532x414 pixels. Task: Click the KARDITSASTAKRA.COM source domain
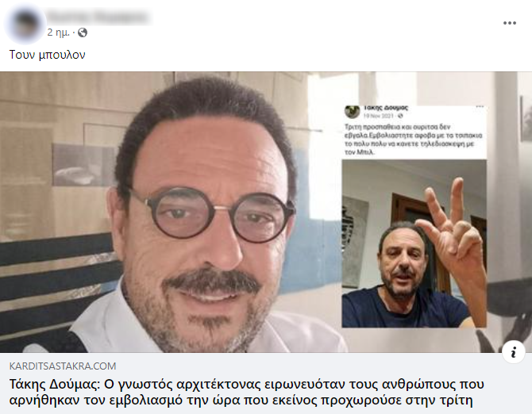click(63, 366)
